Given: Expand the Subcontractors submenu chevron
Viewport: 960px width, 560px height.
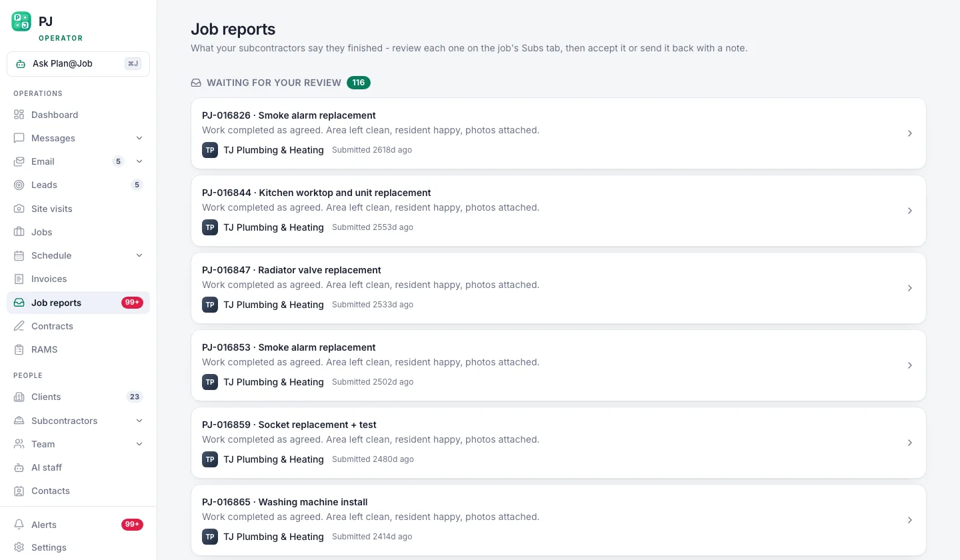Looking at the screenshot, I should (139, 421).
